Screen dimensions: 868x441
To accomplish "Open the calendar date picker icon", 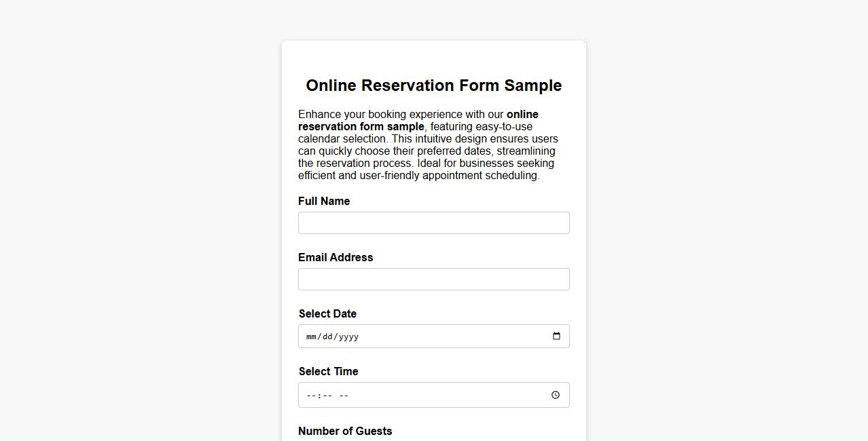I will coord(556,335).
